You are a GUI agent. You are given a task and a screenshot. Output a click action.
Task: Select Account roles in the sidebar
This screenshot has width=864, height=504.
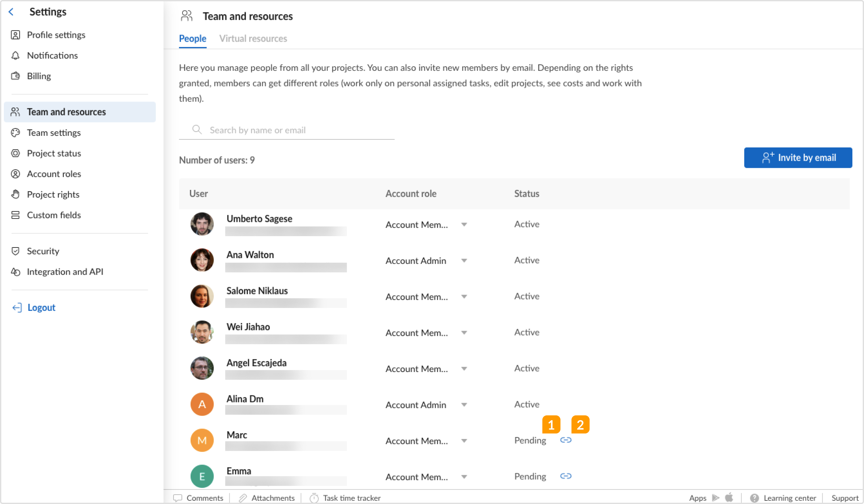pos(54,174)
